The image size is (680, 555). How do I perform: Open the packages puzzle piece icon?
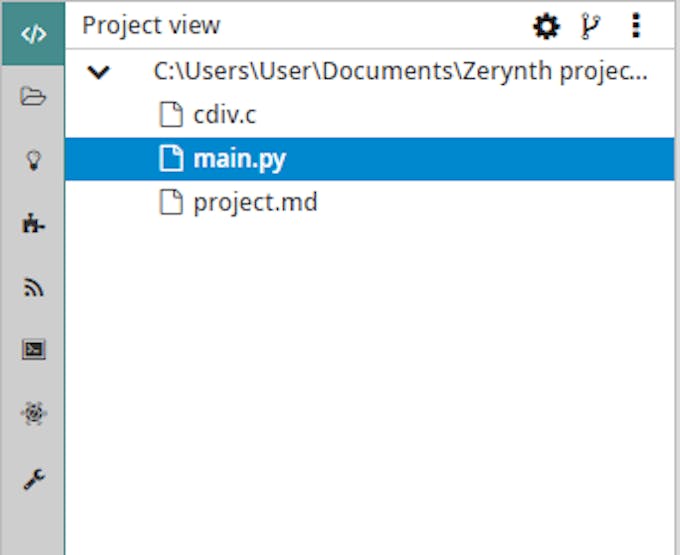[33, 224]
